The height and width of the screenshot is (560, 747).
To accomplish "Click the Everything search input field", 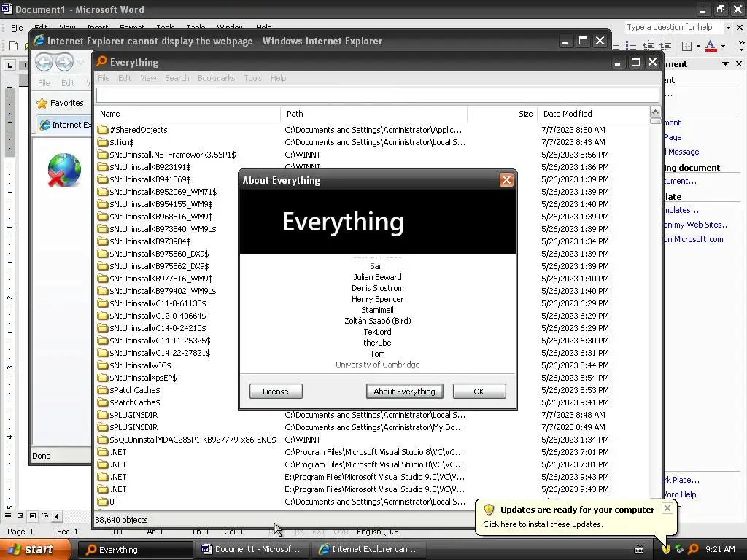I will [377, 96].
